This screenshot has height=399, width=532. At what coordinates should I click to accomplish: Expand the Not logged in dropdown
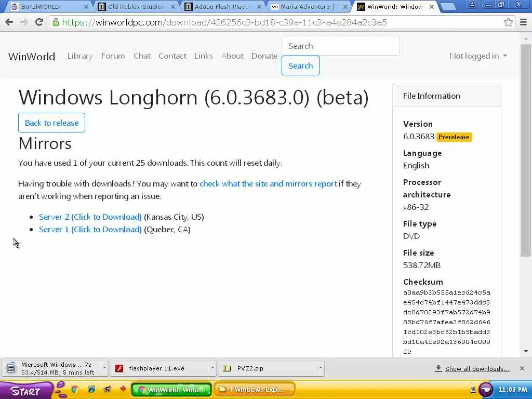pos(478,56)
